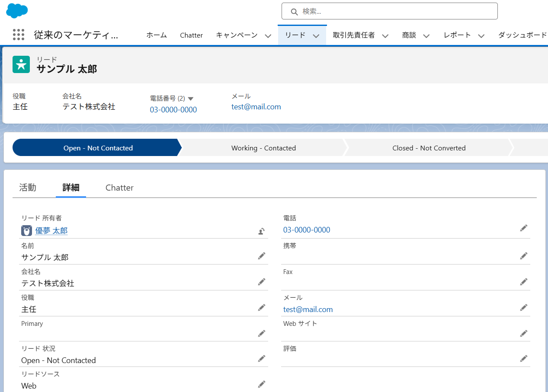Switch to the 活動 tab
The image size is (548, 392).
[28, 188]
